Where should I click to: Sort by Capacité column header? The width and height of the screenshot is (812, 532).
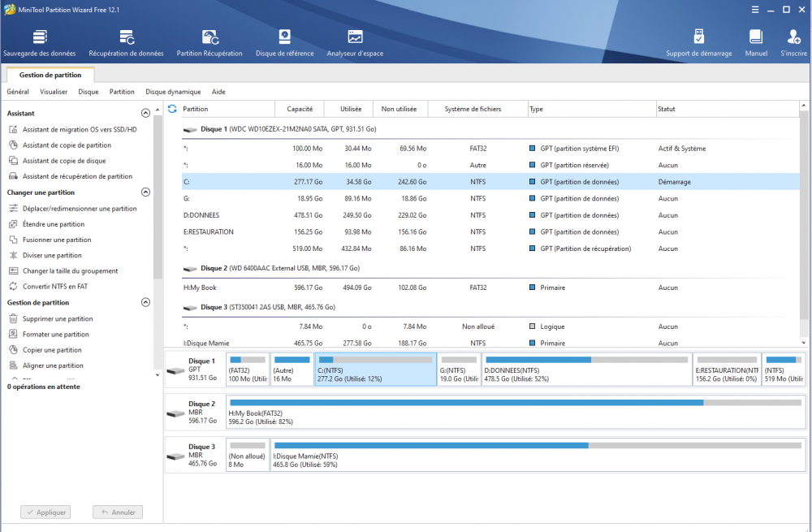[x=300, y=109]
